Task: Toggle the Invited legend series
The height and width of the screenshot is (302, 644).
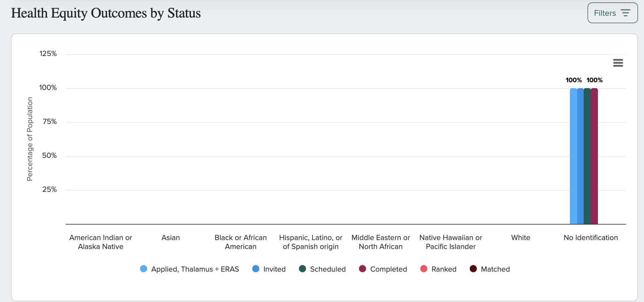Action: point(269,269)
